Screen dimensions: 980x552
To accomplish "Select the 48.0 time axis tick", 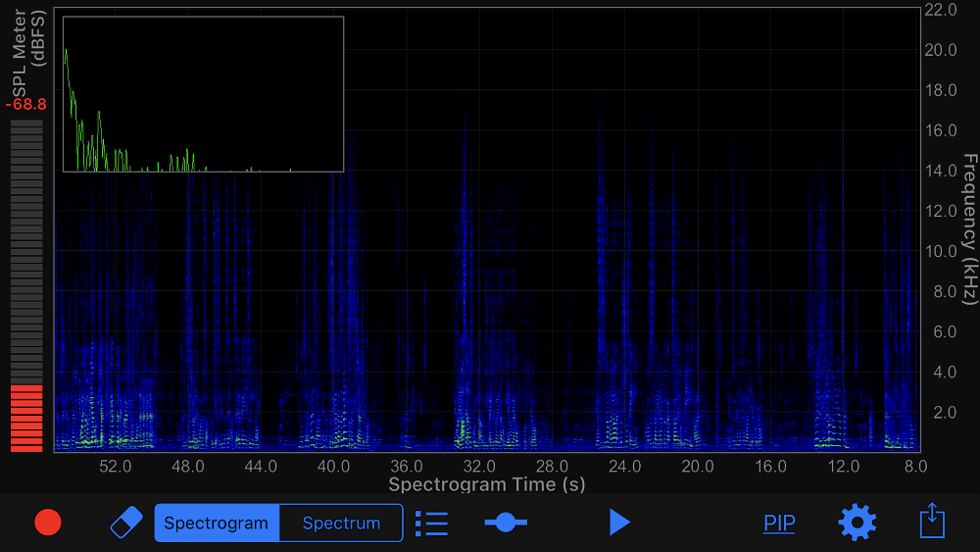I will click(188, 467).
